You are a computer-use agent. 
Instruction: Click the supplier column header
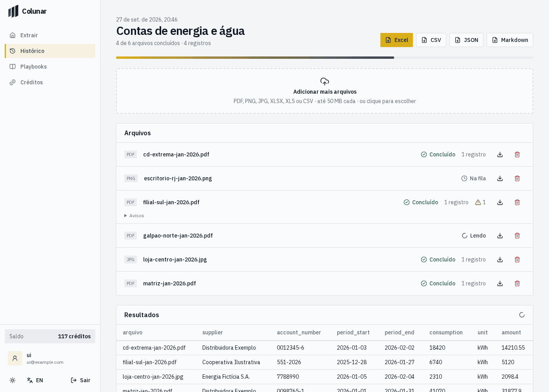pos(213,332)
